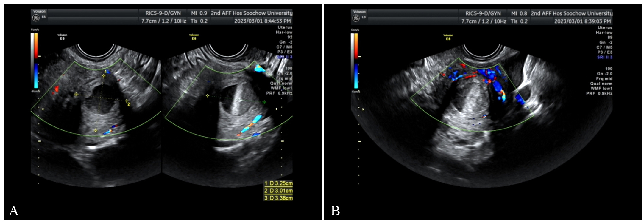Click the yellow focus triangle in panel B

tap(363, 109)
